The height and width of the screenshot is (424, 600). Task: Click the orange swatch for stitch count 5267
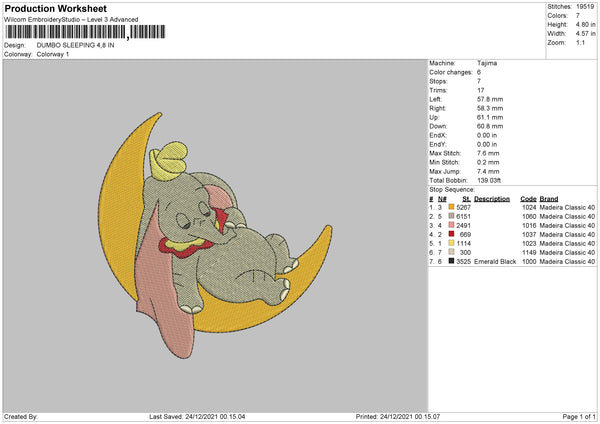tap(451, 207)
